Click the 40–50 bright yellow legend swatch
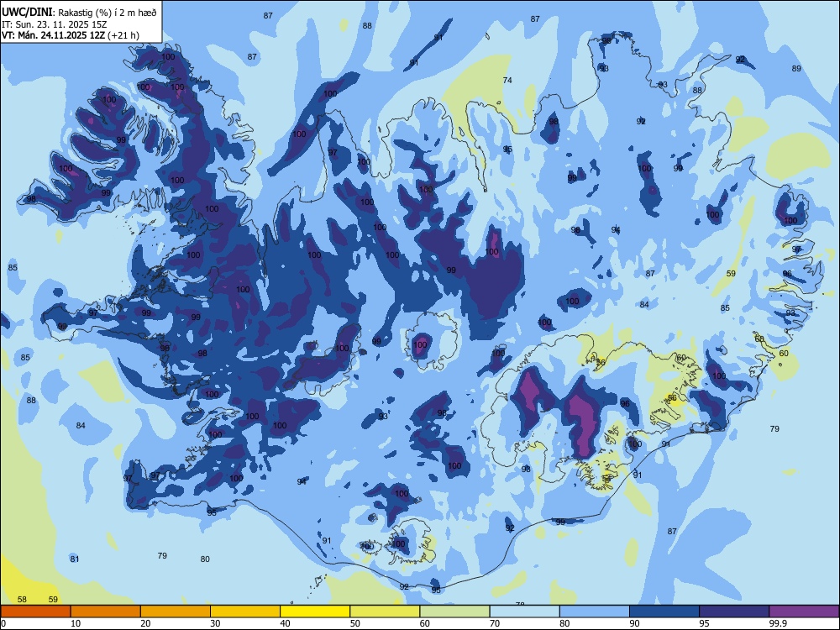840x630 pixels. [315, 612]
